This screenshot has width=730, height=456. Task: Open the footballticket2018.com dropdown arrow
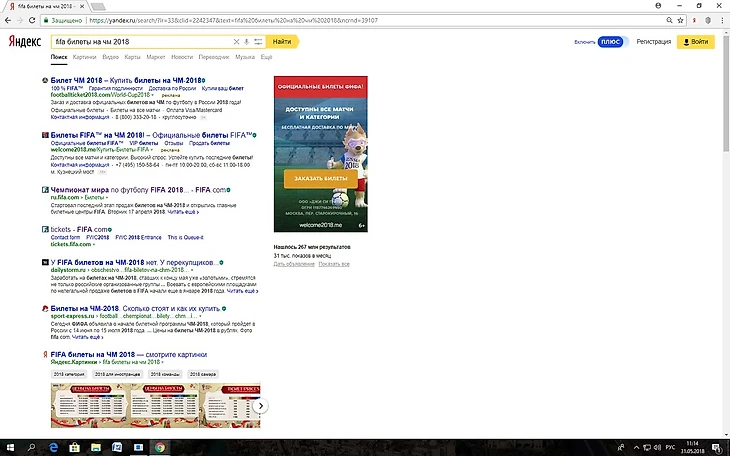pos(153,95)
